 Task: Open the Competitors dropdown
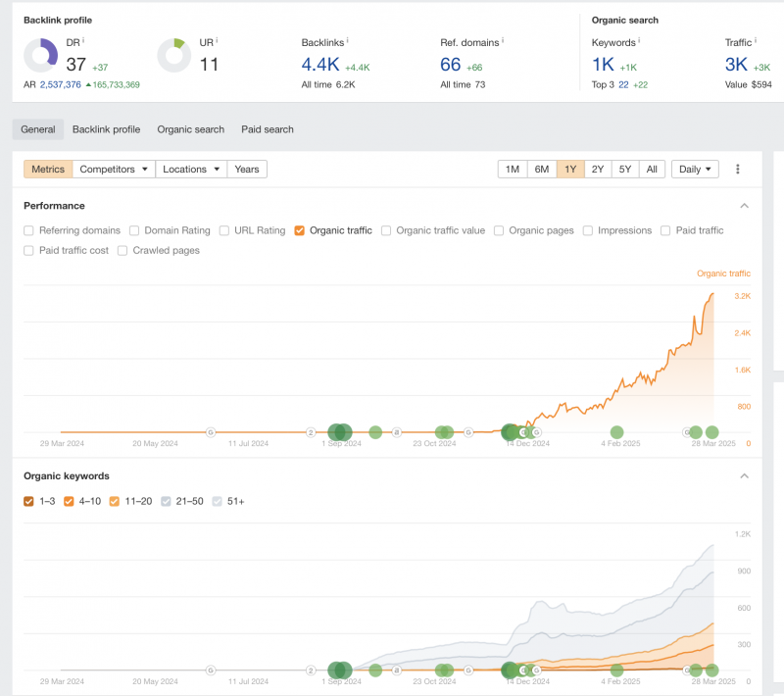point(115,170)
